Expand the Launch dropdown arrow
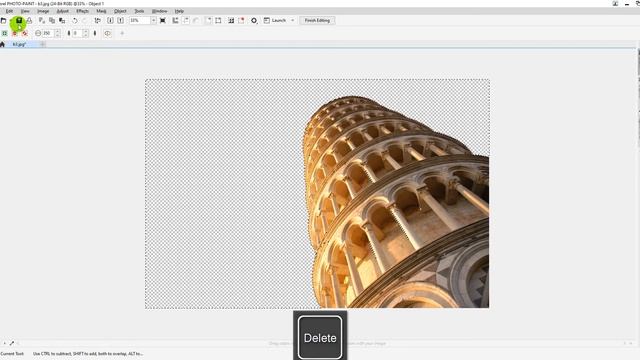Image resolution: width=640 pixels, height=360 pixels. coord(293,20)
